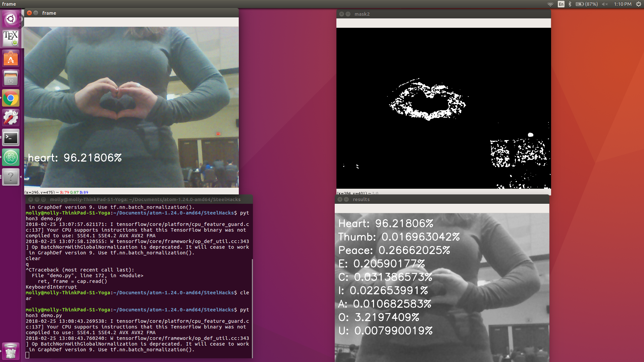The height and width of the screenshot is (362, 644).
Task: Open the En keyboard layout indicator
Action: tap(561, 4)
